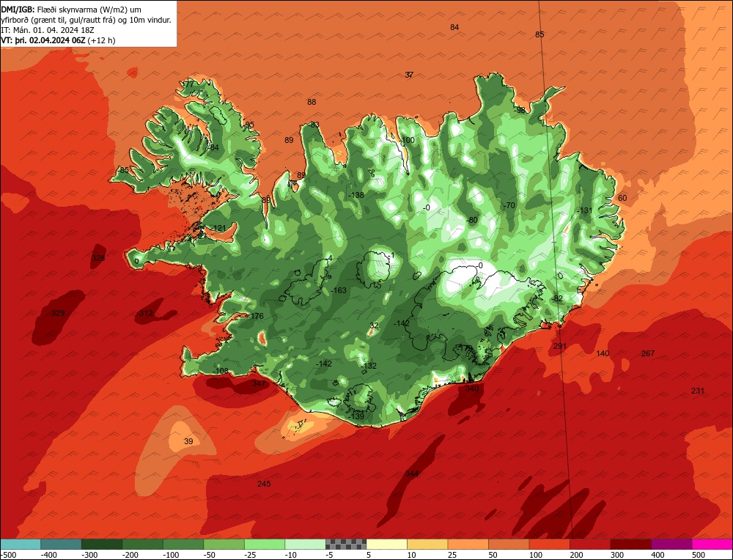Image resolution: width=733 pixels, height=560 pixels.
Task: Select the '-139' value near the southern glacier
Action: pyautogui.click(x=356, y=416)
